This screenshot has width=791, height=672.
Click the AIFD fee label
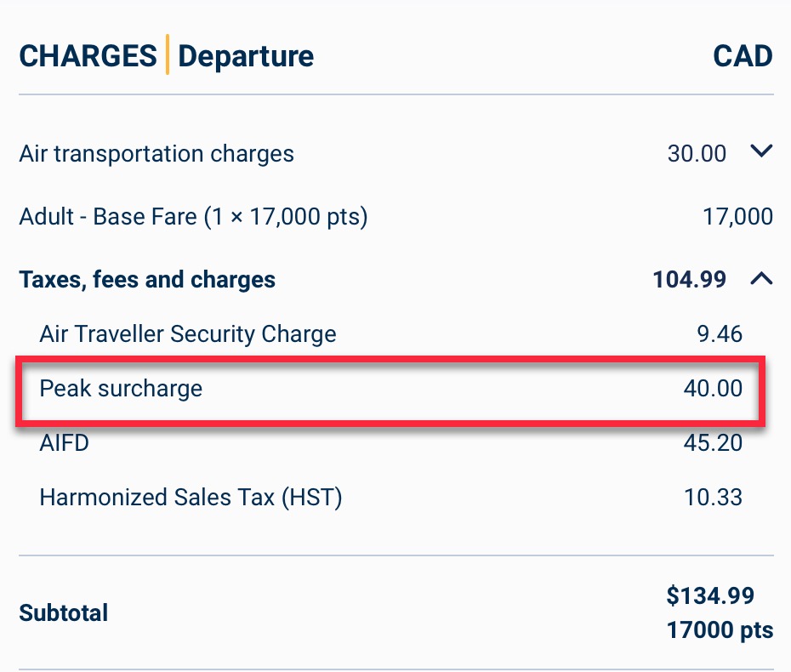click(x=64, y=443)
